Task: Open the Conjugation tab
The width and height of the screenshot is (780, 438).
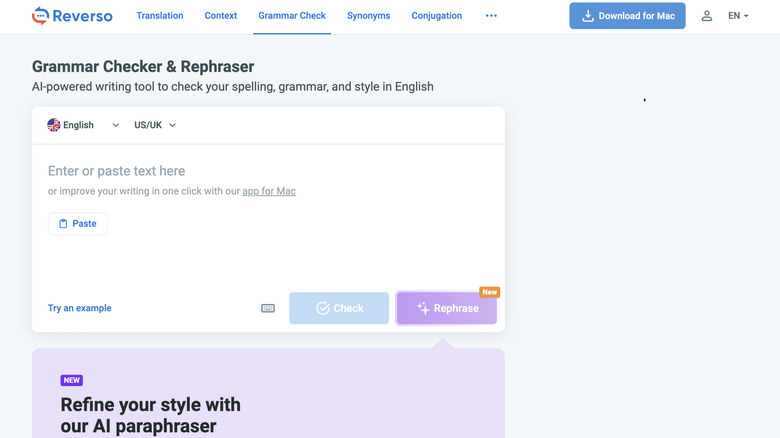Action: (437, 15)
